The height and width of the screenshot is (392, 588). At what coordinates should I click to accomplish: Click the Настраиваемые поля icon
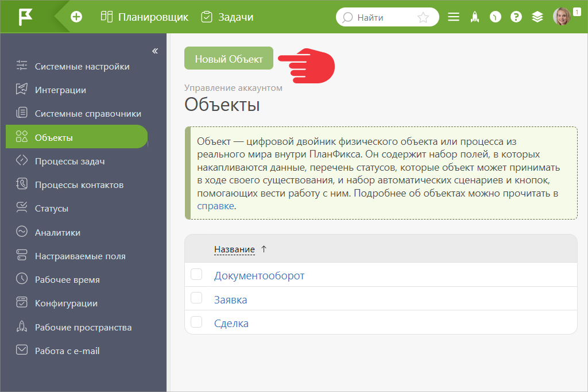tap(22, 255)
